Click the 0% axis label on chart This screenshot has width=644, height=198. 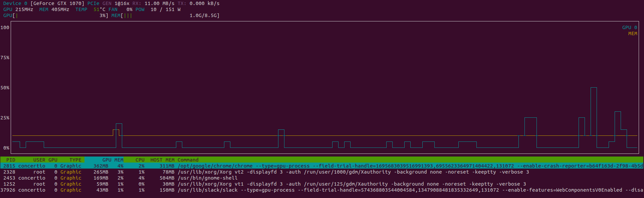[x=6, y=148]
